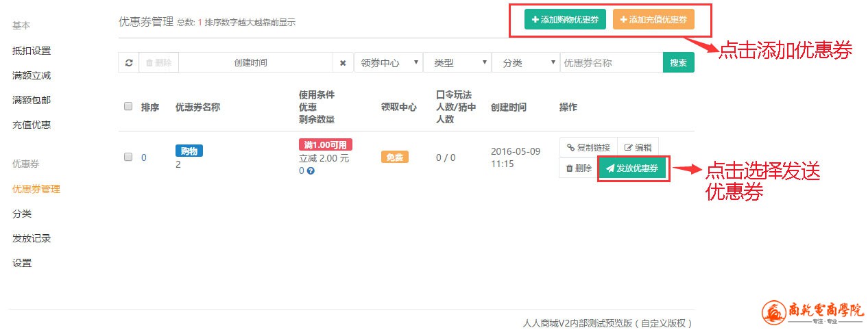Click the refresh icon in the filter bar
The height and width of the screenshot is (330, 868).
[x=128, y=63]
